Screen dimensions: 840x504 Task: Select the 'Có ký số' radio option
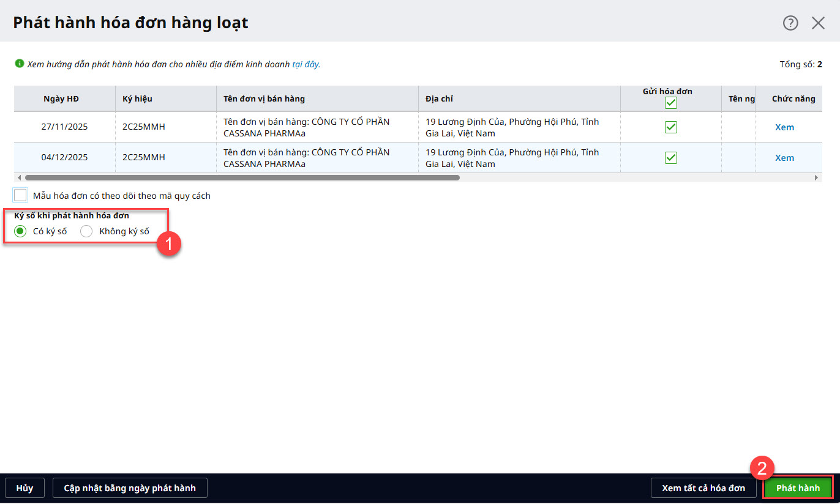coord(20,231)
